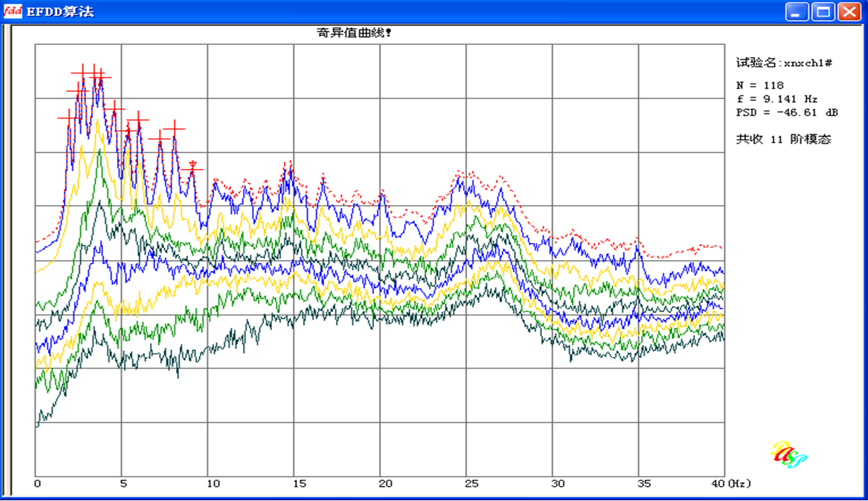This screenshot has height=501, width=868.
Task: Click the 共收 11 阶模态 text
Action: pyautogui.click(x=783, y=140)
